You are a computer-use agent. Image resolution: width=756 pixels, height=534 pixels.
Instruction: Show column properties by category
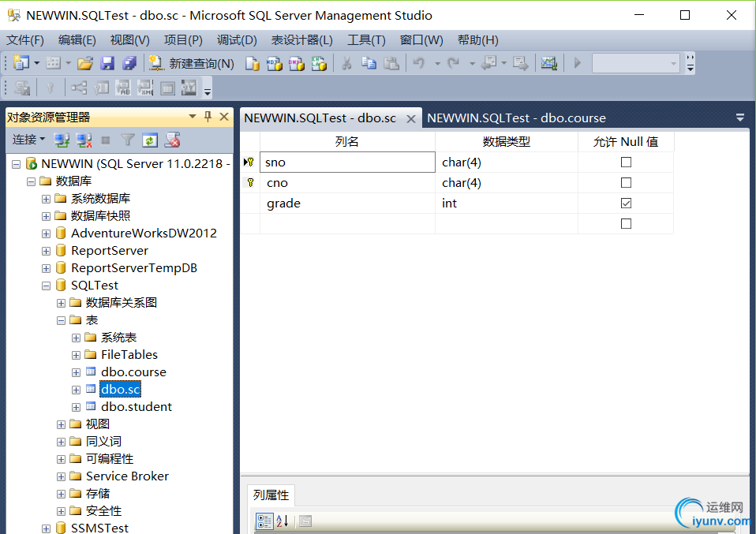pos(264,521)
